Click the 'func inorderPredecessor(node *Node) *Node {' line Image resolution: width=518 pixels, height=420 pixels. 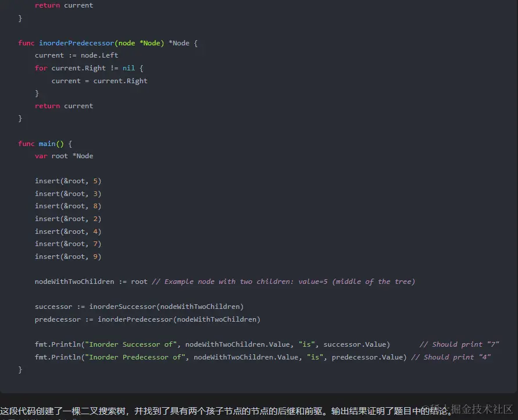(108, 43)
